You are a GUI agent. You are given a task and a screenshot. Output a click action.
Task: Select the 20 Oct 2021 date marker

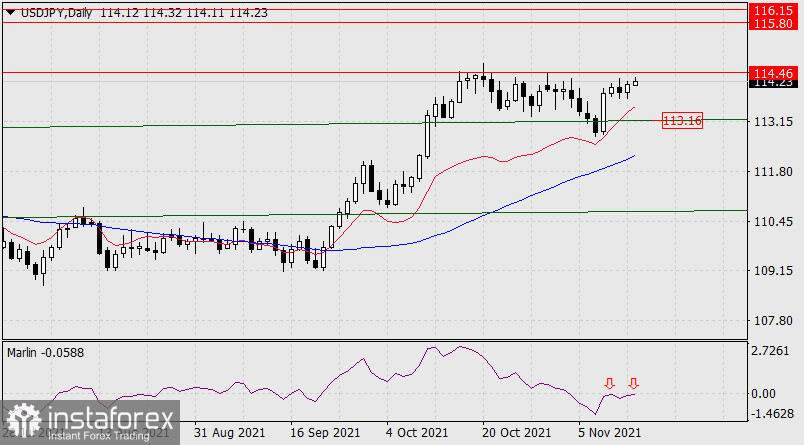coord(517,433)
